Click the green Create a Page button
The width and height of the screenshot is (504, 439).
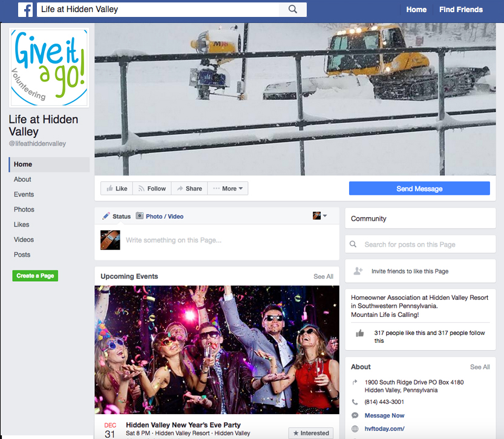point(35,276)
